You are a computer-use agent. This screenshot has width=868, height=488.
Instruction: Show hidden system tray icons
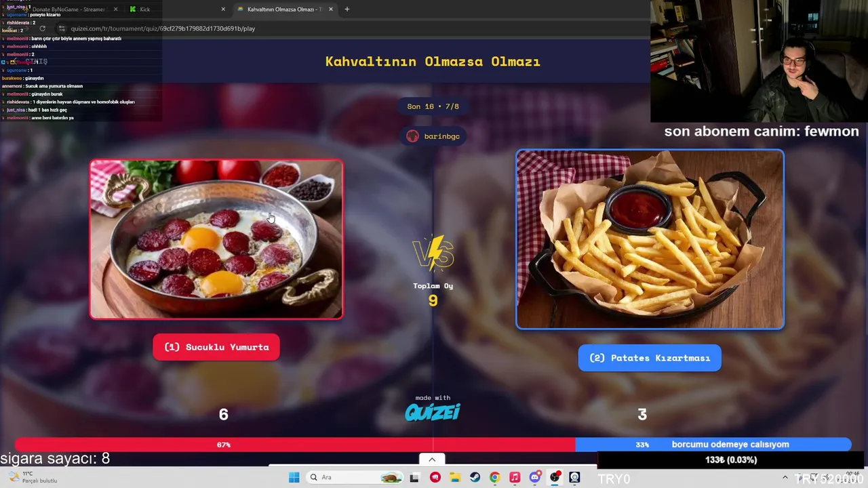pos(785,477)
